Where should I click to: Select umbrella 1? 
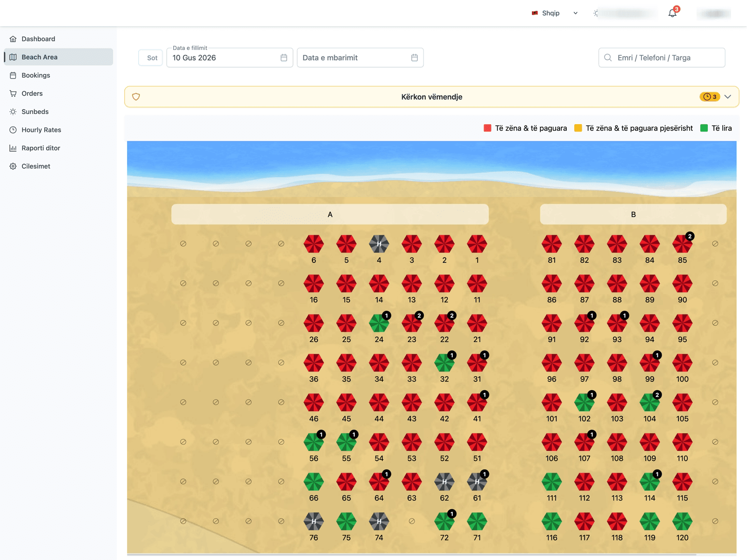point(477,244)
